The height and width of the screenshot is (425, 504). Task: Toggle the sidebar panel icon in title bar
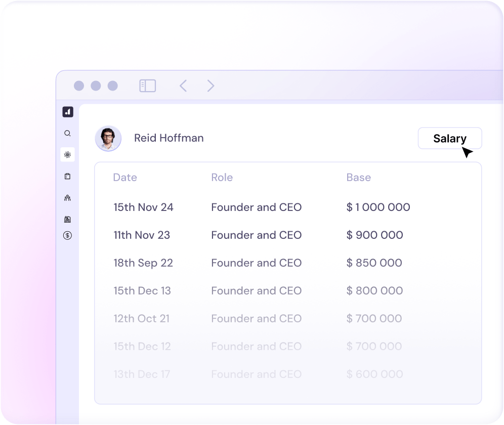coord(147,86)
